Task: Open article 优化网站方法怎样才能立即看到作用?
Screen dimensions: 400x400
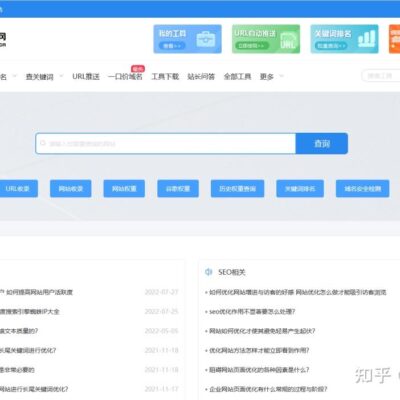Action: [x=259, y=350]
